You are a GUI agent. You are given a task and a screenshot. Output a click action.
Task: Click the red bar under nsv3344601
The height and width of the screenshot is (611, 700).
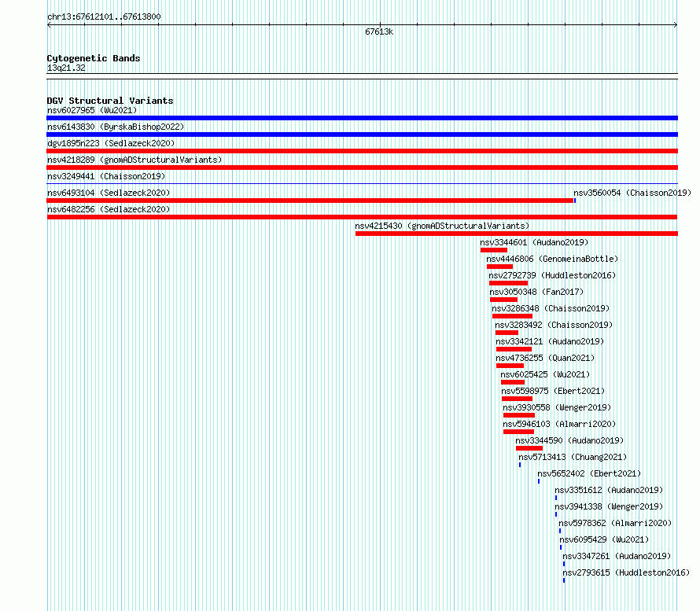pos(494,250)
